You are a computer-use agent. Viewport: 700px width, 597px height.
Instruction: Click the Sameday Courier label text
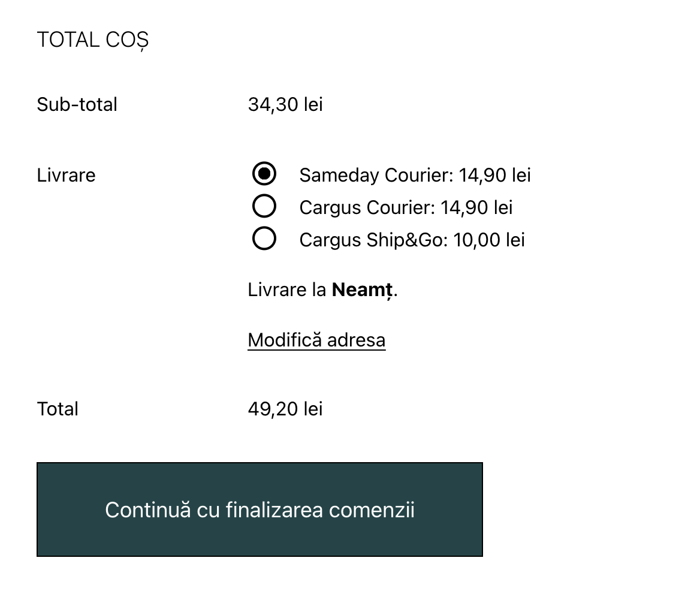point(378,175)
